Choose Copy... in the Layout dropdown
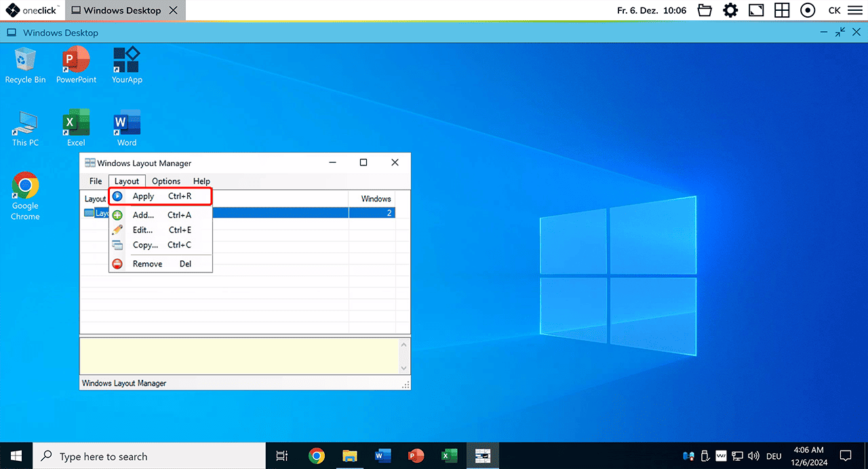Viewport: 868px width, 469px height. click(144, 245)
